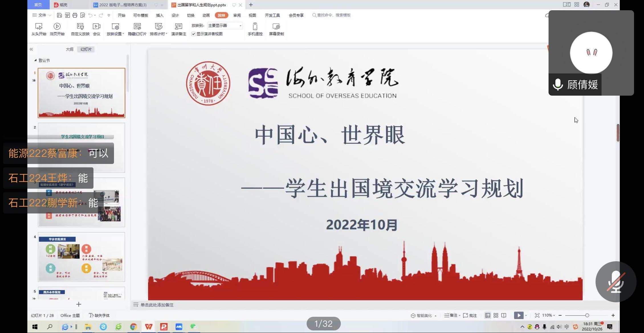Click the 隐藏幻灯片 hide slide icon
Screen dimensions: 644x333
(137, 27)
